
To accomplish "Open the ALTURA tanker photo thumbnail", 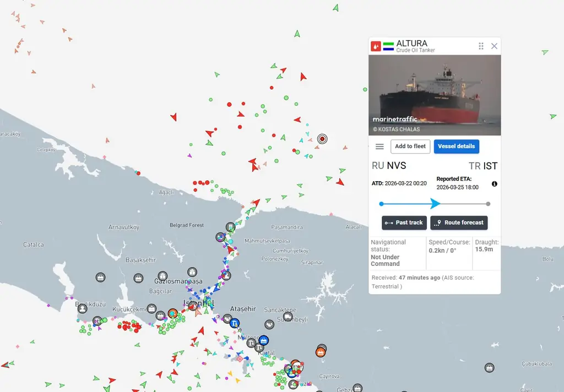I will pyautogui.click(x=435, y=95).
